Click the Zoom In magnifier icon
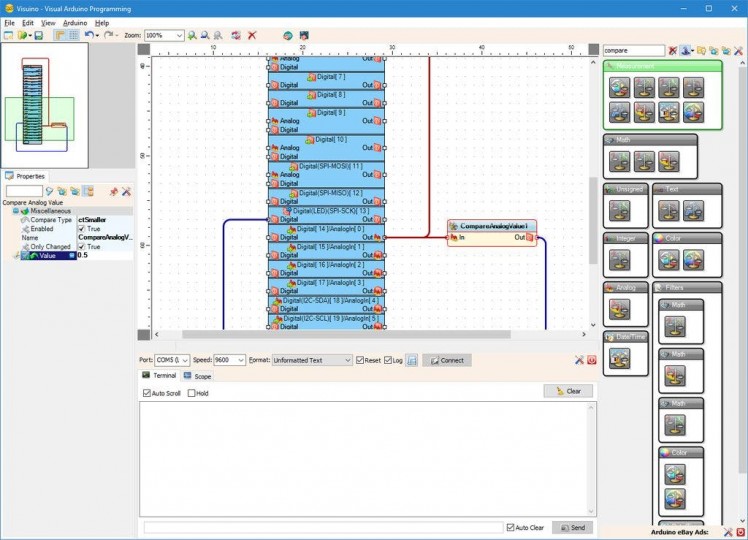748x540 pixels. 191,35
